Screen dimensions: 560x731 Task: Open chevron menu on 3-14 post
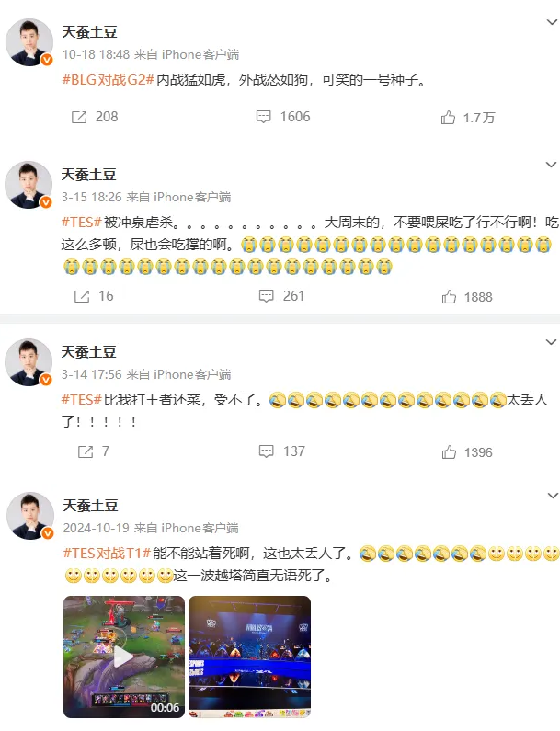tap(551, 342)
